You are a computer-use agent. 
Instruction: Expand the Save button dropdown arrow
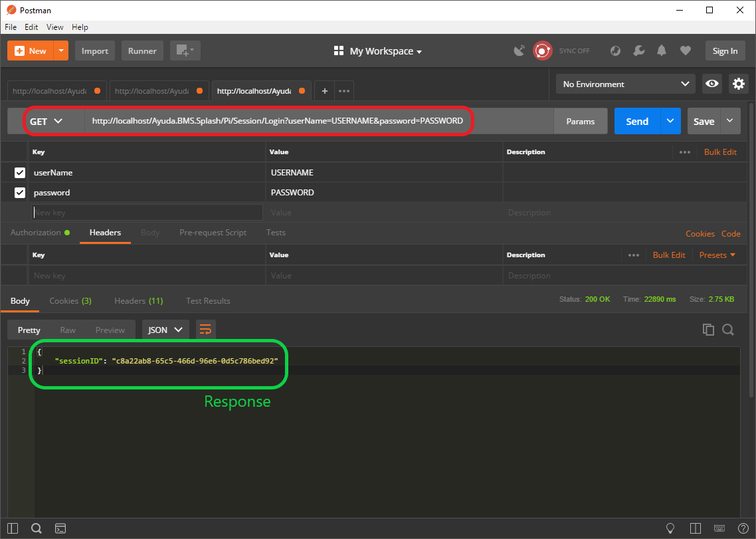[730, 121]
